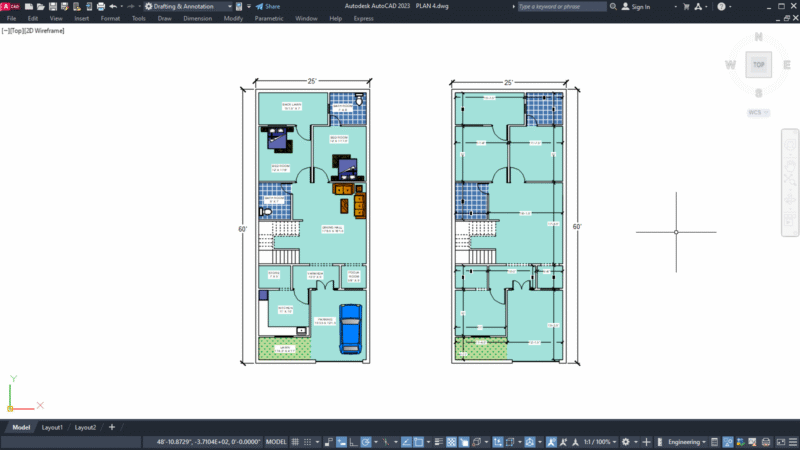Open the Modify menu
The height and width of the screenshot is (450, 800).
coord(233,18)
